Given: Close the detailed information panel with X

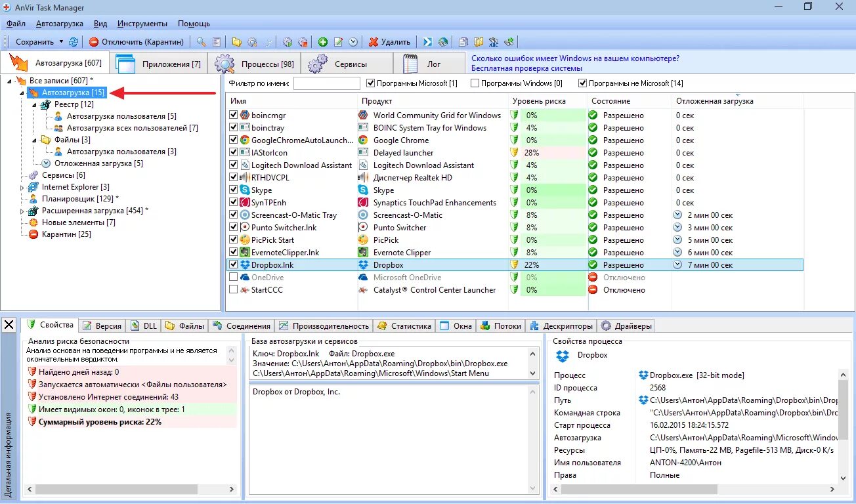Looking at the screenshot, I should pyautogui.click(x=9, y=325).
